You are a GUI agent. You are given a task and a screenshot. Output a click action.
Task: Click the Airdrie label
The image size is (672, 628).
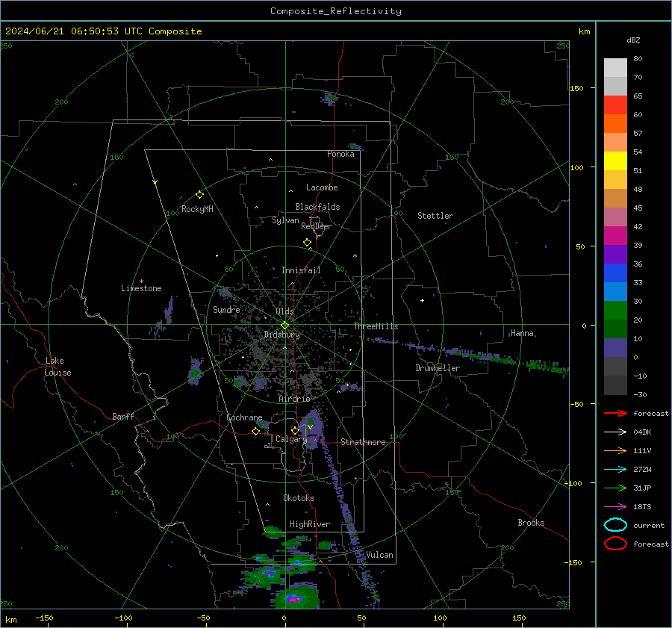(294, 399)
